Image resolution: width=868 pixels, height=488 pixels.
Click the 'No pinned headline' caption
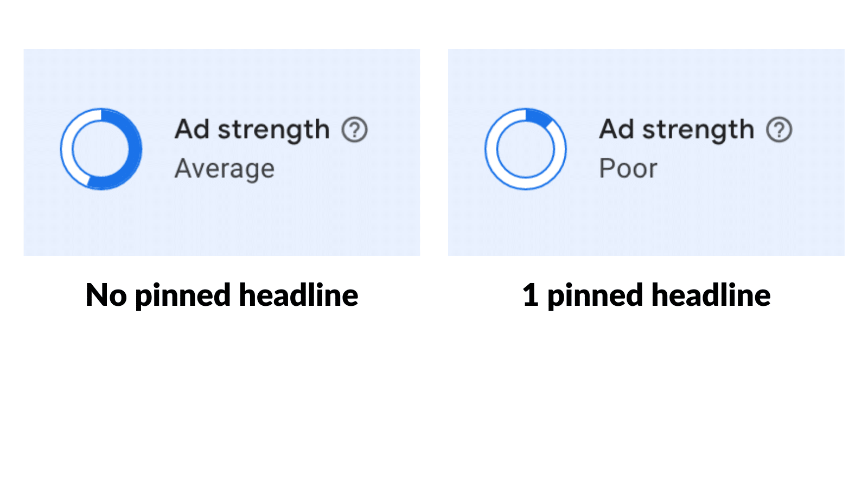point(222,296)
